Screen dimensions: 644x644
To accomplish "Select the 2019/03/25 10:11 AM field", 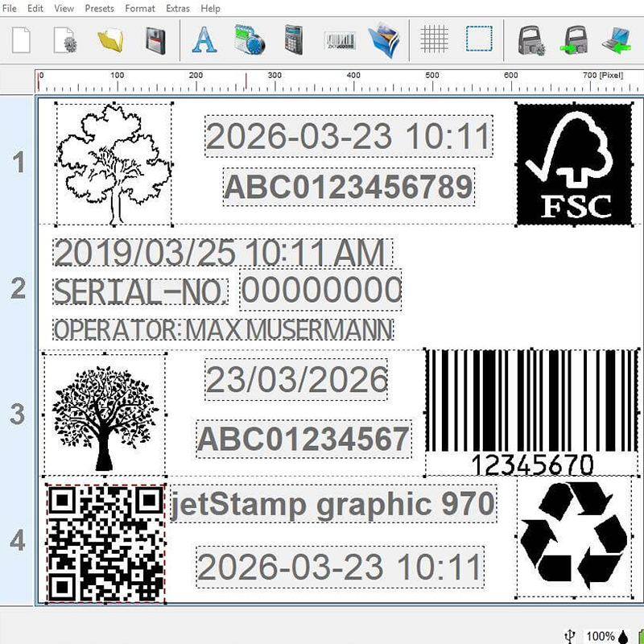I will [x=223, y=252].
